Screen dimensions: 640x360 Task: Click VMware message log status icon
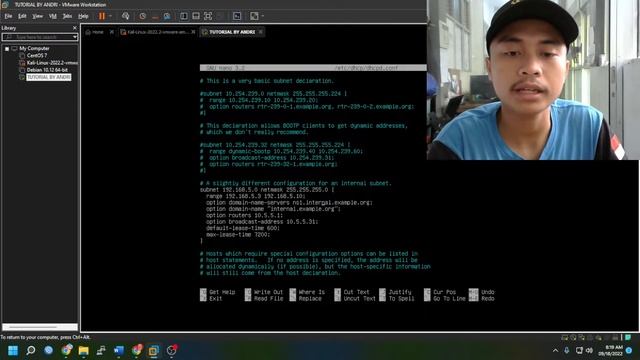[629, 338]
